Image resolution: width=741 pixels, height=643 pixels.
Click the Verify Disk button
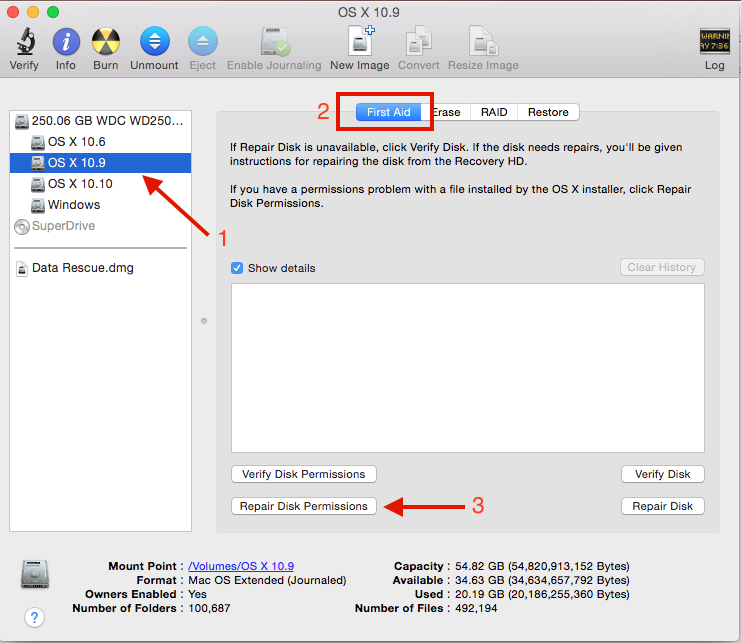click(663, 474)
